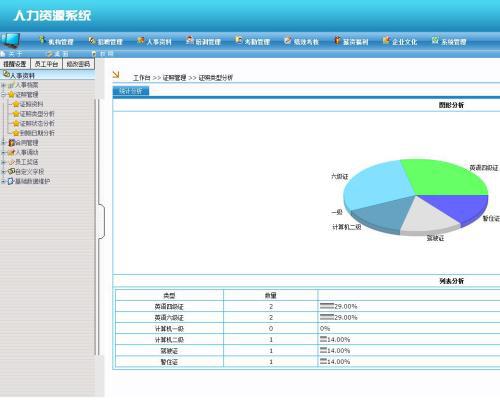Screen dimensions: 500x413
Task: Click the 薪资福利 gift icon
Action: pyautogui.click(x=337, y=40)
